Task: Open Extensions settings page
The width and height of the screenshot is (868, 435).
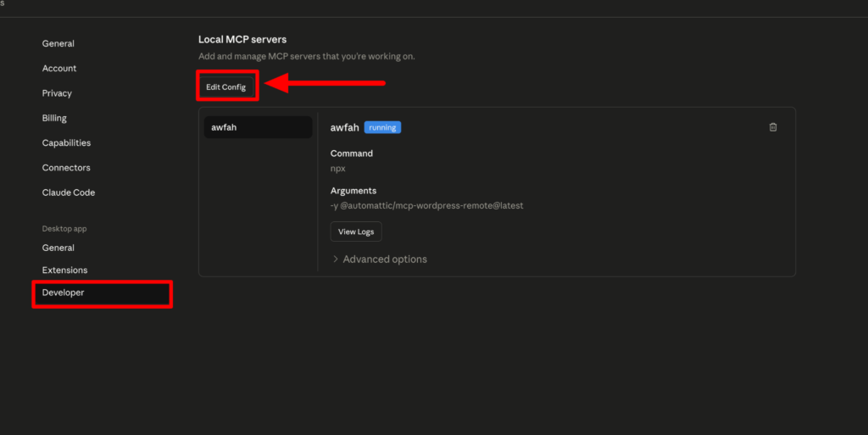Action: (64, 270)
